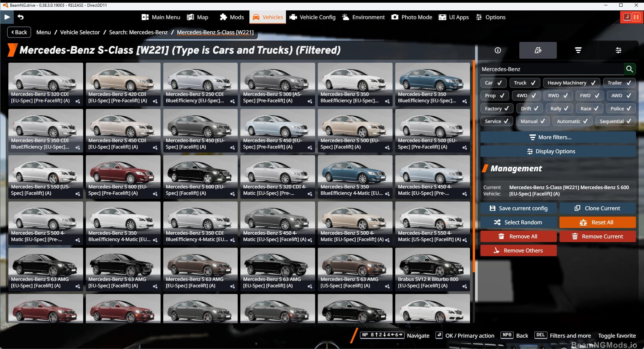The image size is (644, 349).
Task: Open the Environment settings
Action: (363, 17)
